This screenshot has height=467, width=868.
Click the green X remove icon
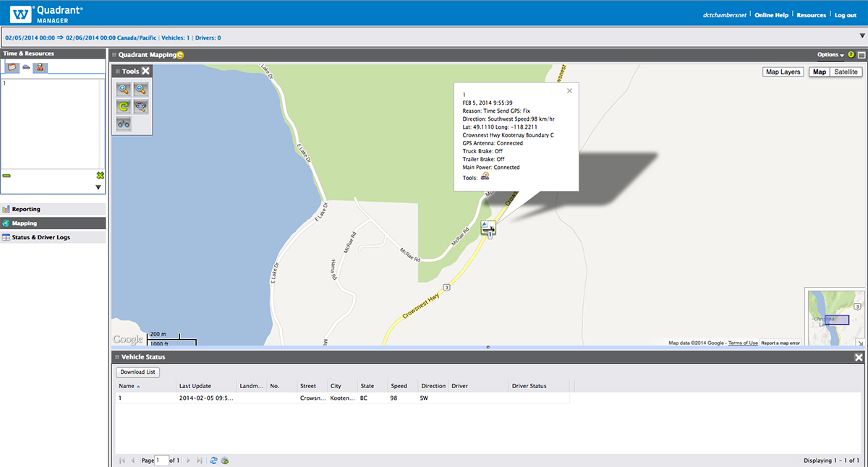click(101, 176)
